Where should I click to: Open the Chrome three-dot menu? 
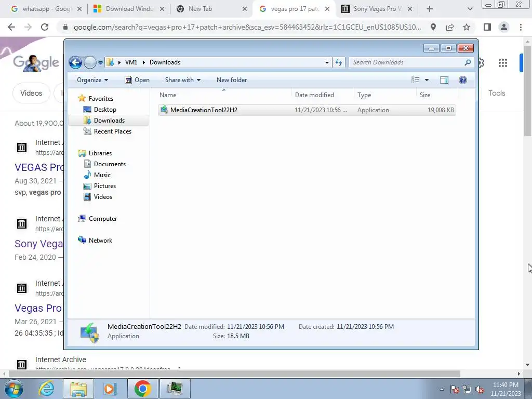521,27
